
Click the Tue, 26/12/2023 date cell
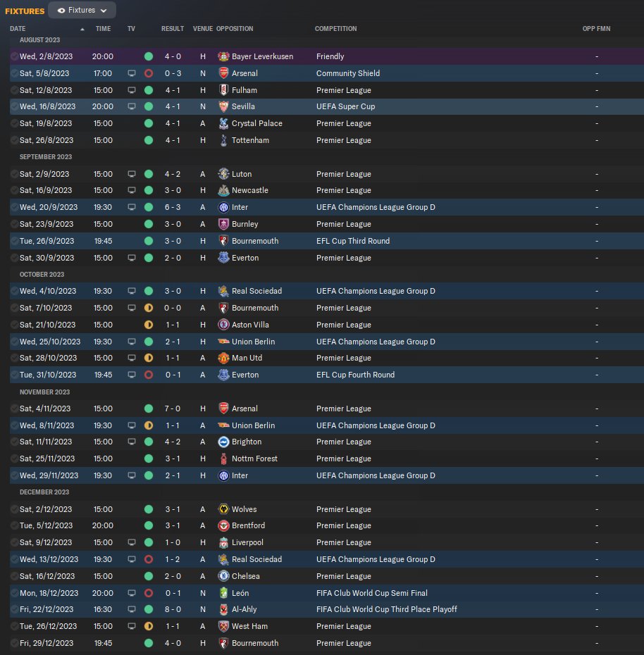[48, 626]
